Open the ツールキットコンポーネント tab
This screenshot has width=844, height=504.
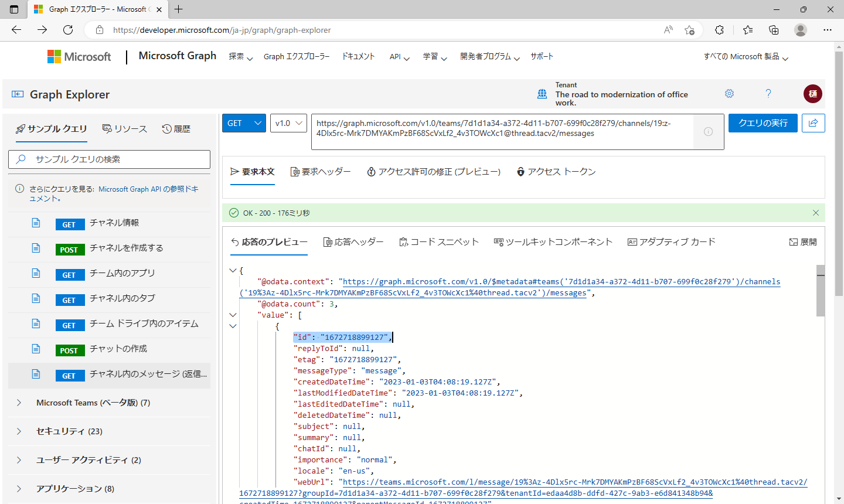(x=553, y=242)
